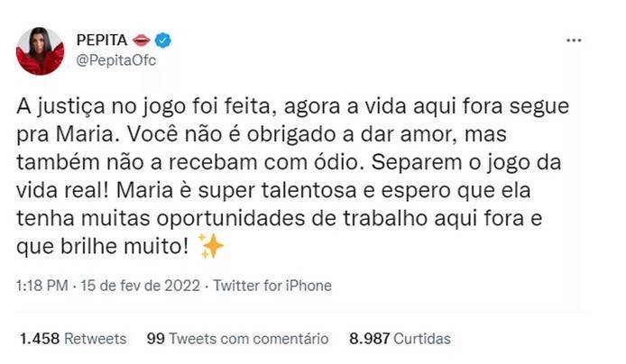The height and width of the screenshot is (364, 626).
Task: Click the lips emoji beside PEPITA
Action: pyautogui.click(x=141, y=40)
